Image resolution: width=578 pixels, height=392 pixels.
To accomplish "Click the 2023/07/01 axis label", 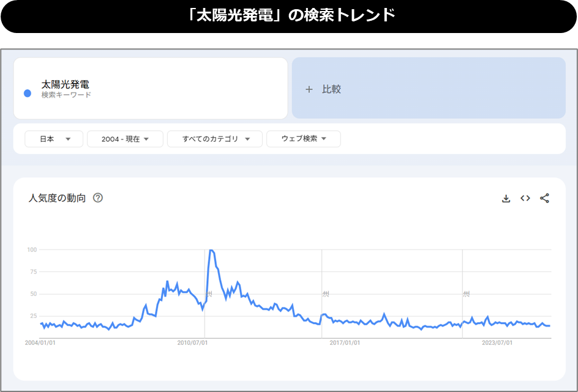I will click(498, 343).
